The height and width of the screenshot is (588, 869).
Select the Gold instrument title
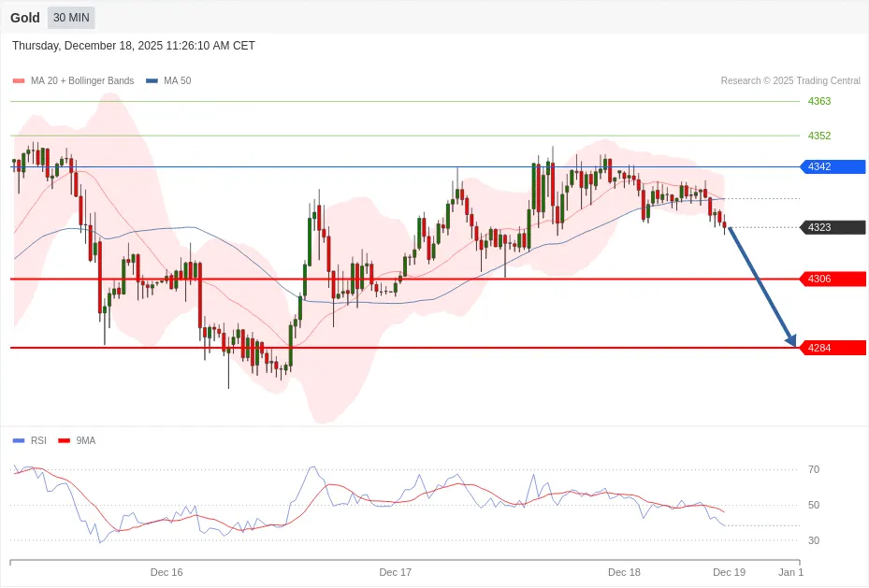tap(25, 18)
